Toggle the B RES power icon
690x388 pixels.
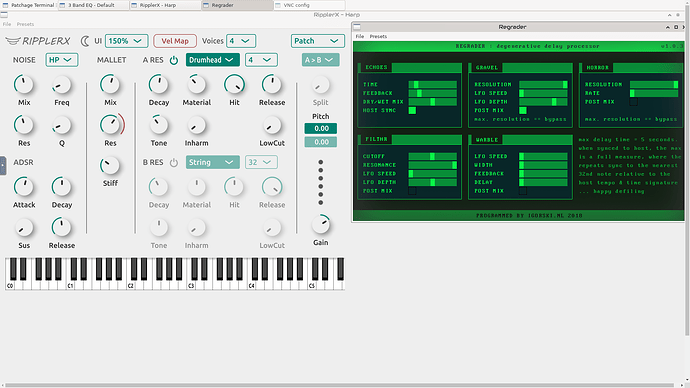pos(174,162)
